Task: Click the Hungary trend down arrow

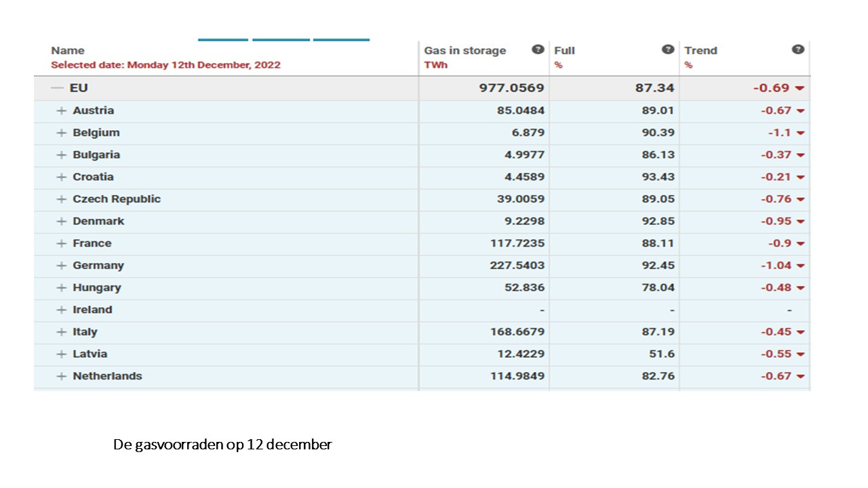Action: (800, 288)
